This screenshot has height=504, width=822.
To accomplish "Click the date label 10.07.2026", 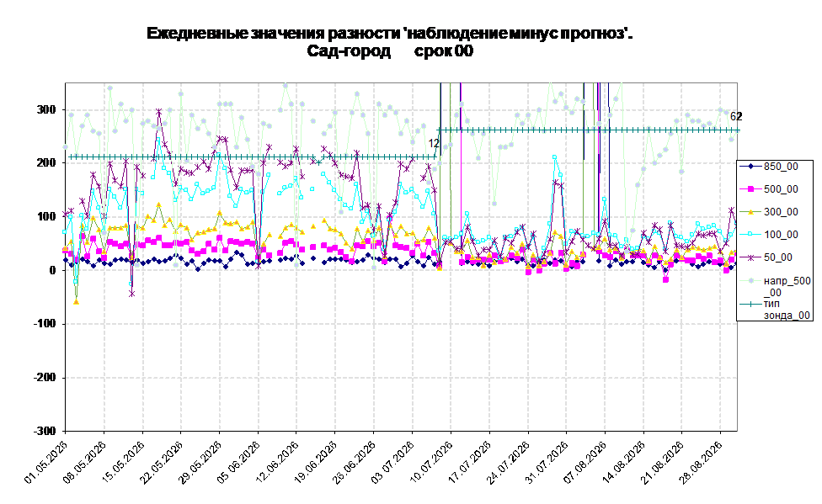I will click(x=431, y=462).
